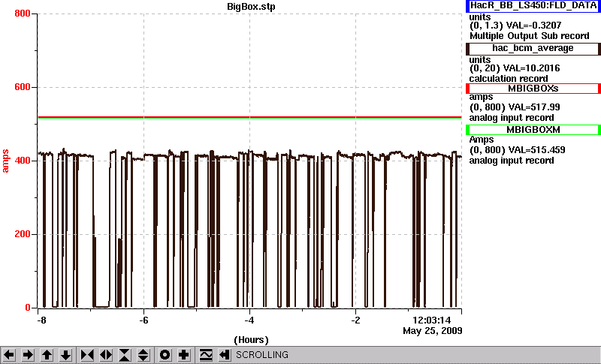Click the -6 x-axis tick label
Screen dimensions: 601x364
(x=143, y=320)
